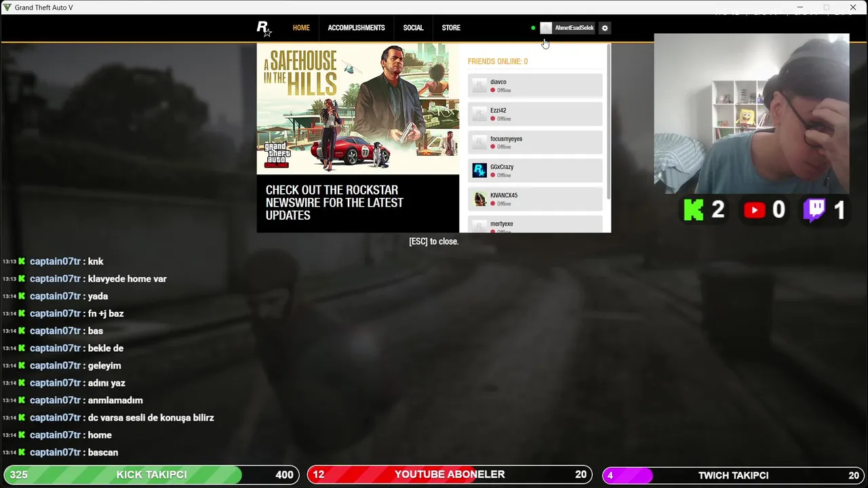
Task: Click the friends list scrollbar
Action: 608,122
